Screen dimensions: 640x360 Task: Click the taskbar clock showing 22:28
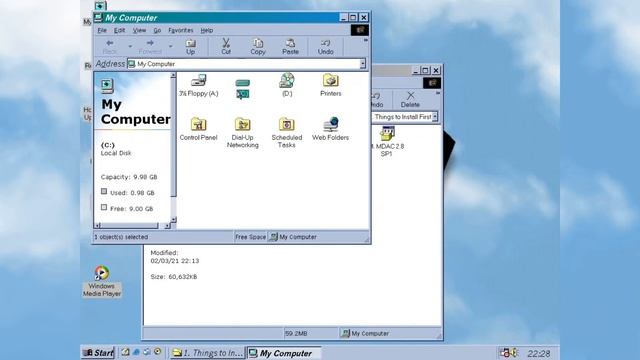(x=539, y=353)
